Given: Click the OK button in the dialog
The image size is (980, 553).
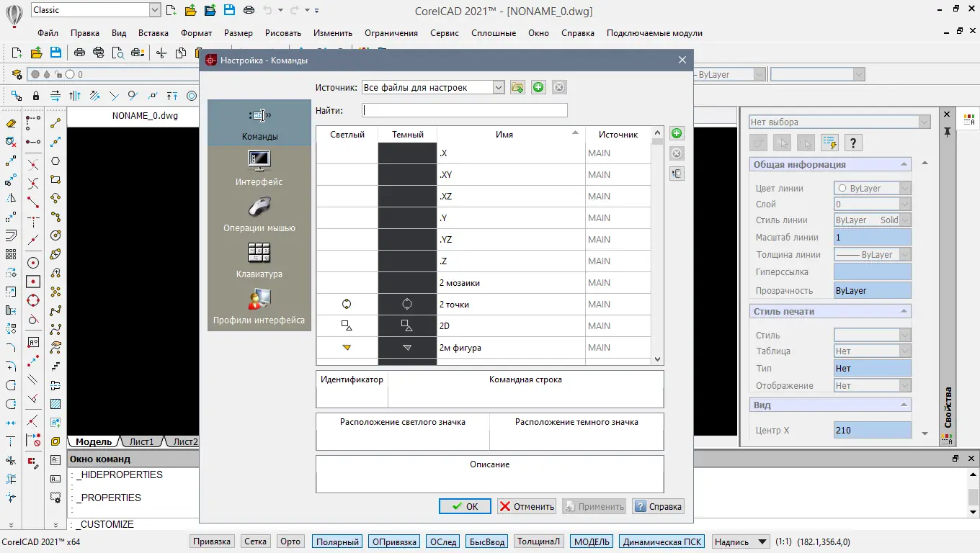Looking at the screenshot, I should [464, 506].
